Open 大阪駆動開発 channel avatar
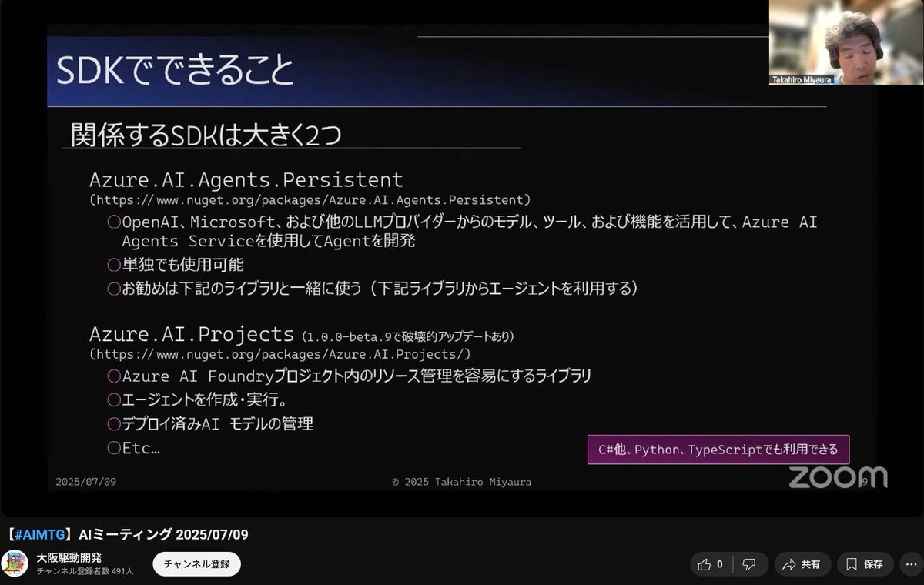 (15, 563)
